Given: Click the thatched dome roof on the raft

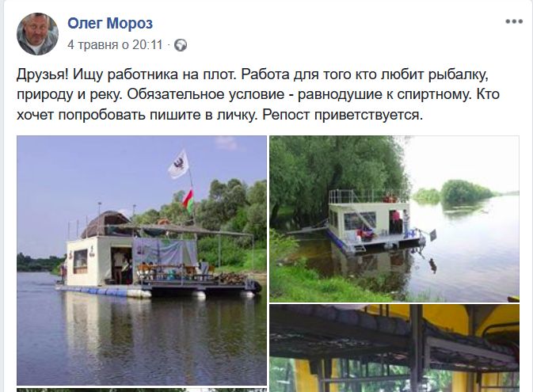Looking at the screenshot, I should point(105,223).
